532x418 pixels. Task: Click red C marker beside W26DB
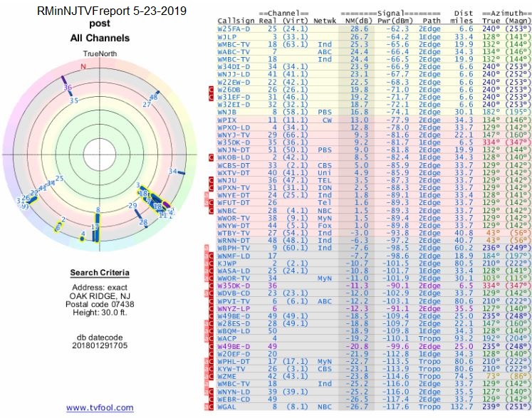click(x=210, y=89)
